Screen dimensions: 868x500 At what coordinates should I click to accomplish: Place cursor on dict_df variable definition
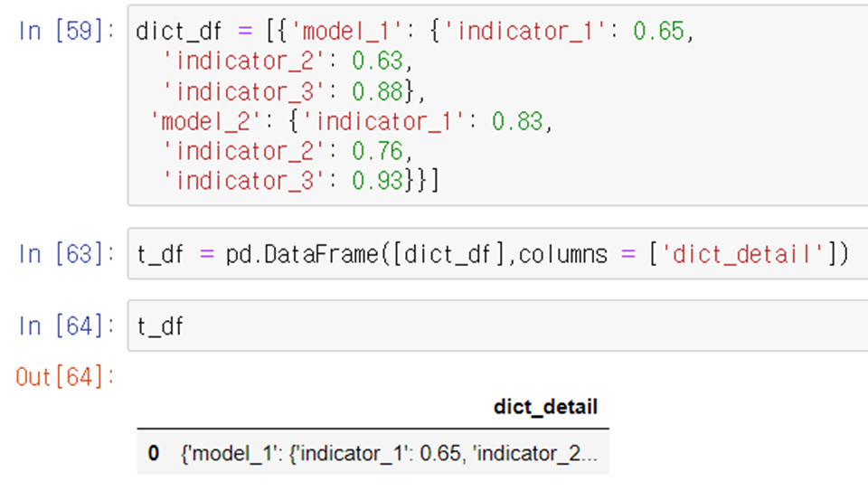click(x=179, y=32)
